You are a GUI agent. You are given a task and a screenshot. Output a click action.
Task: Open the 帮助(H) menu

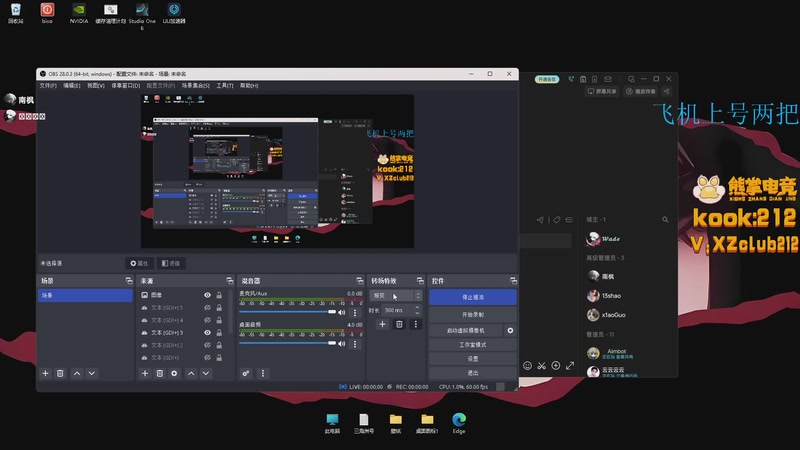pyautogui.click(x=249, y=86)
